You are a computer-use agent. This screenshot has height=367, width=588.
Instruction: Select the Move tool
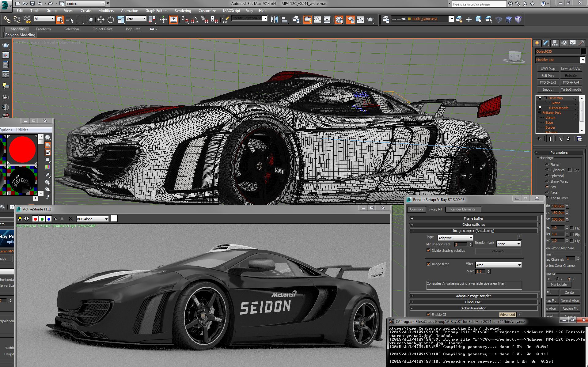click(101, 19)
